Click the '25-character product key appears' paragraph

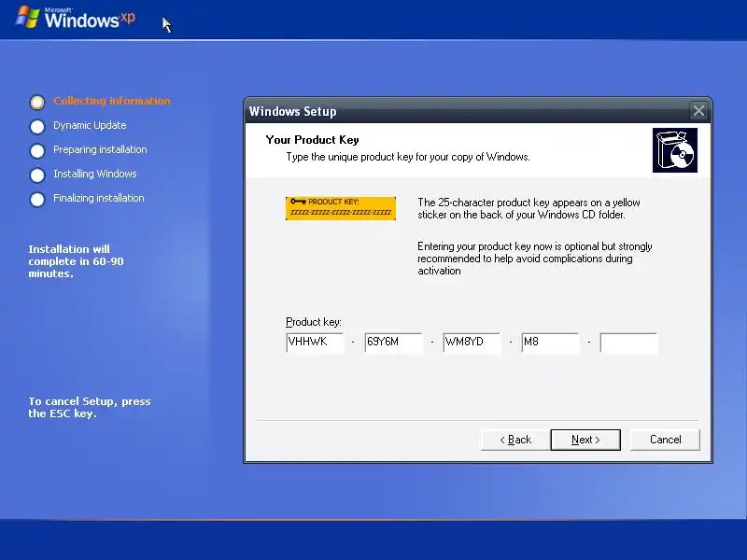point(529,208)
